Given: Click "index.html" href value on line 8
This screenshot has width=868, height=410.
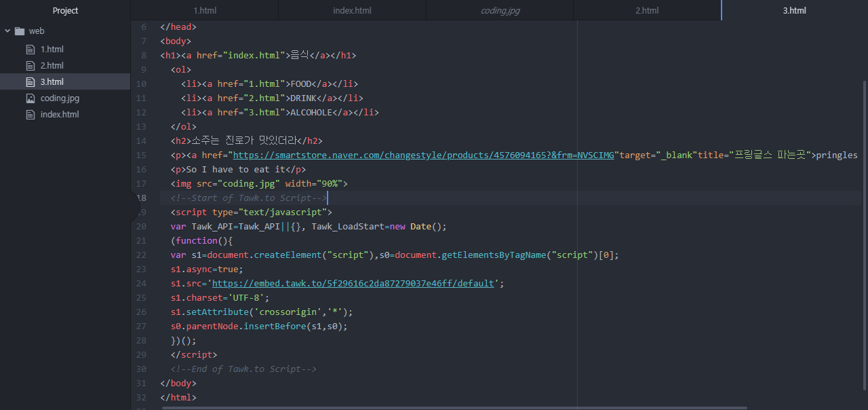Looking at the screenshot, I should pos(254,56).
